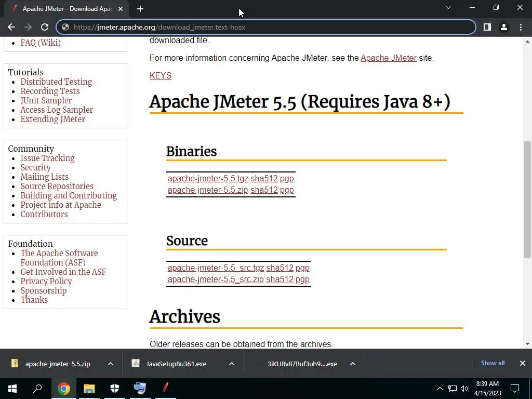Open the Windows Start menu
The image size is (532, 399).
click(x=12, y=389)
